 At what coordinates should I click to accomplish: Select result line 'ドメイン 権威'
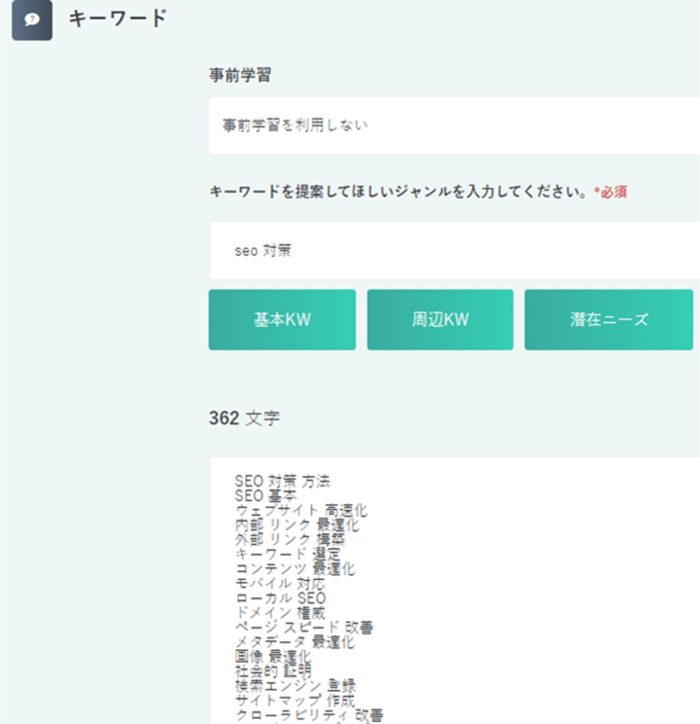tap(280, 613)
